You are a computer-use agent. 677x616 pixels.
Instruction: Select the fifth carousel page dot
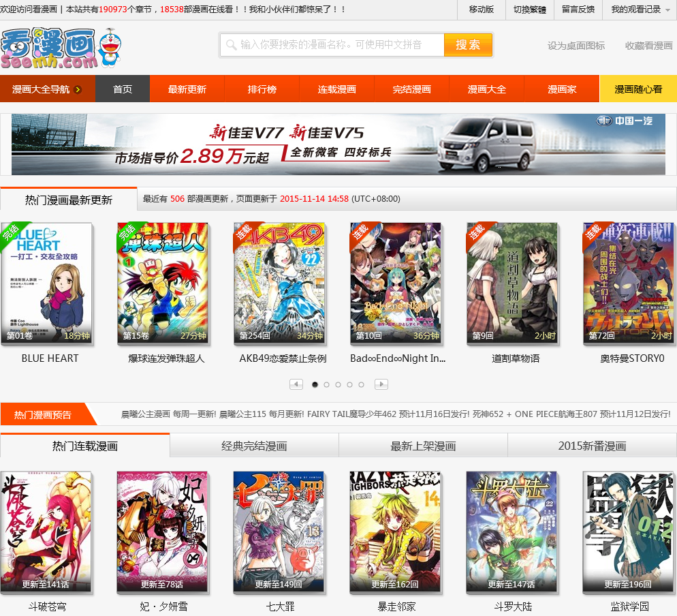362,384
